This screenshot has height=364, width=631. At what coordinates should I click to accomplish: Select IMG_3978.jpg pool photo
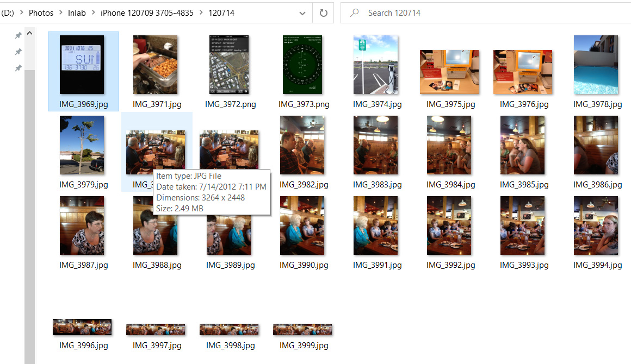(596, 65)
